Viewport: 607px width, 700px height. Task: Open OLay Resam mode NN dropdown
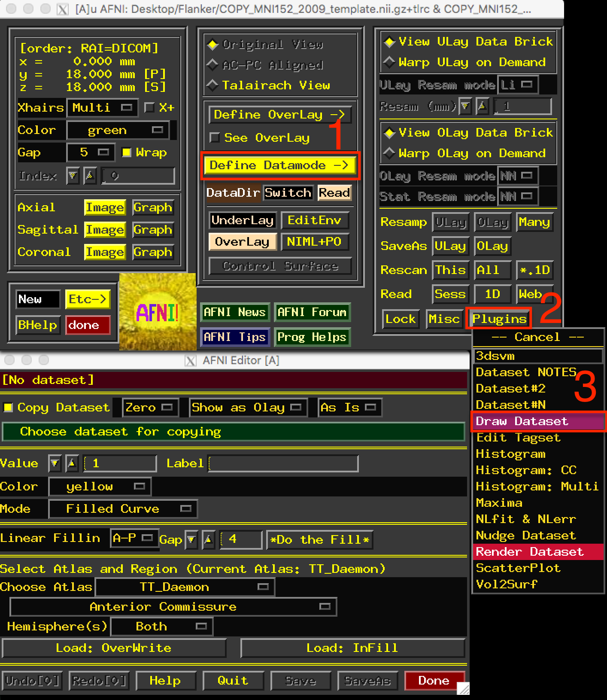(518, 176)
